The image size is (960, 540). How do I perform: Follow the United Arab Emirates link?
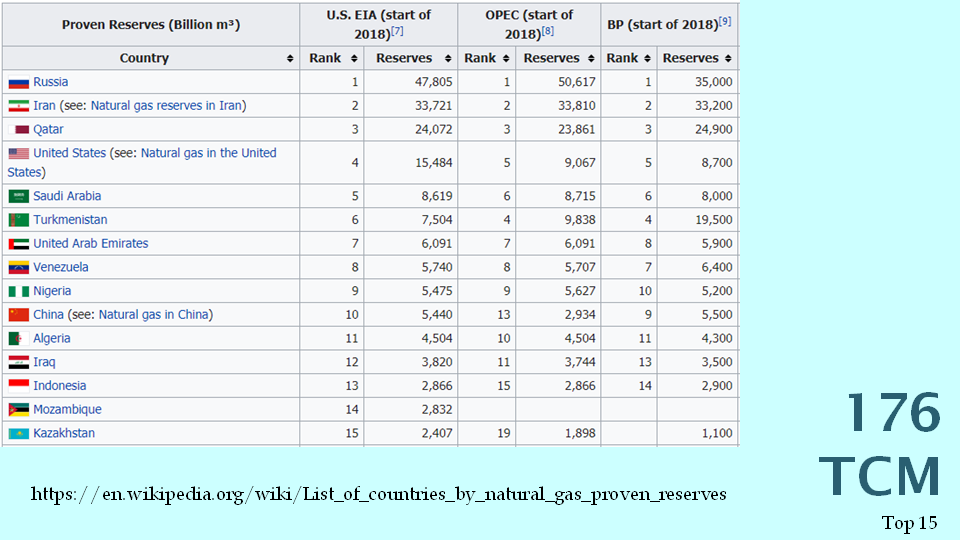(90, 244)
